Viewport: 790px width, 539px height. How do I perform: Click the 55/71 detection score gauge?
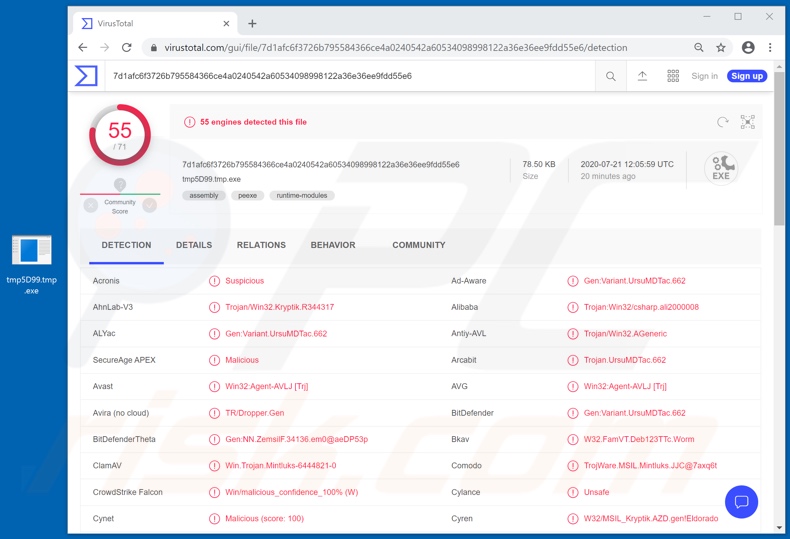pos(120,135)
